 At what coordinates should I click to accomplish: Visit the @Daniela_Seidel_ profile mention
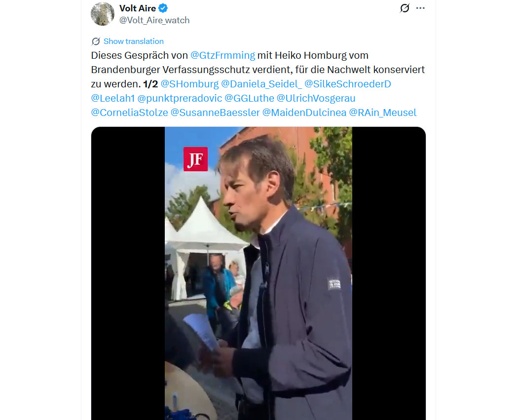coord(261,84)
